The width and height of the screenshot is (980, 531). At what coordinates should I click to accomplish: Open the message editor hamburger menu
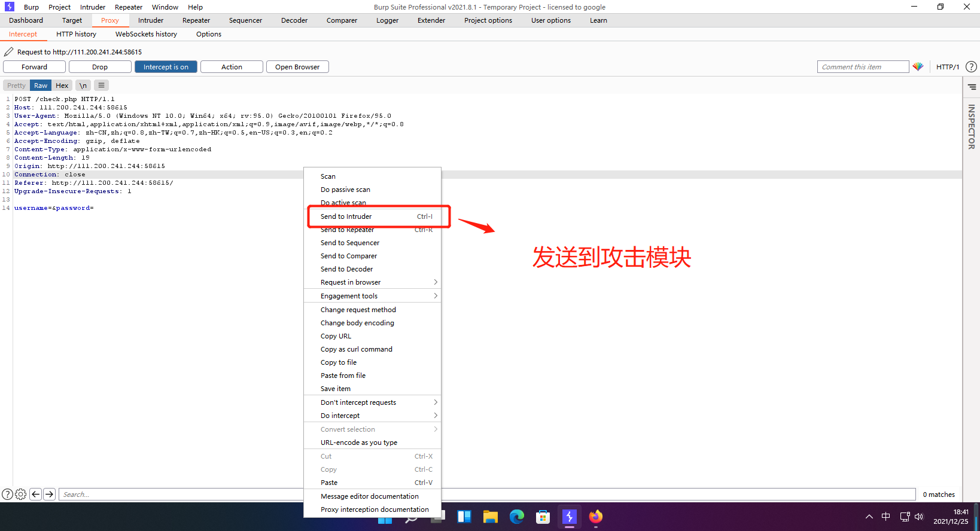point(101,85)
